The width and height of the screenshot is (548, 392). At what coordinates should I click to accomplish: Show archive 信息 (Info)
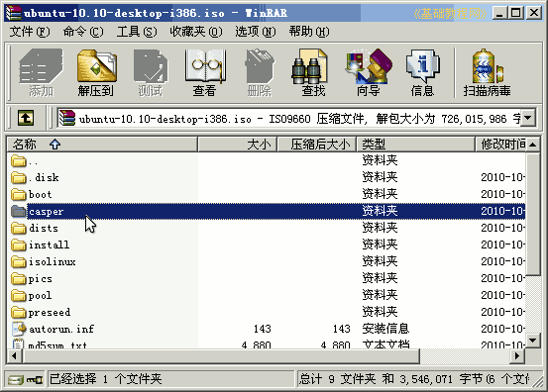click(x=423, y=72)
